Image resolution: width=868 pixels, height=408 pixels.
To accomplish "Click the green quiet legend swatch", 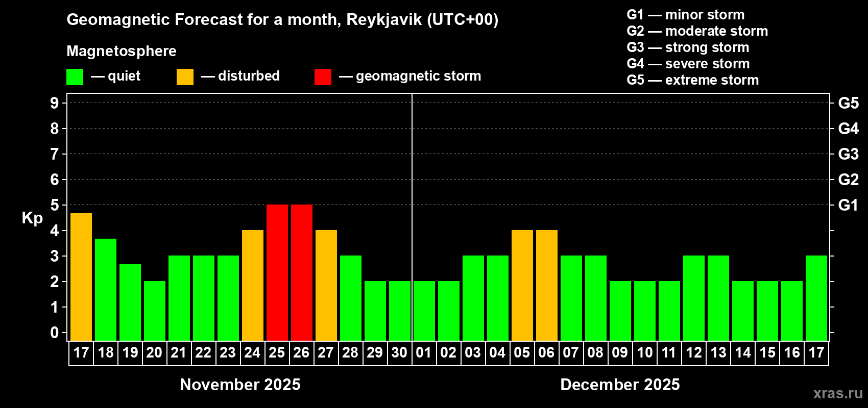I will click(75, 77).
